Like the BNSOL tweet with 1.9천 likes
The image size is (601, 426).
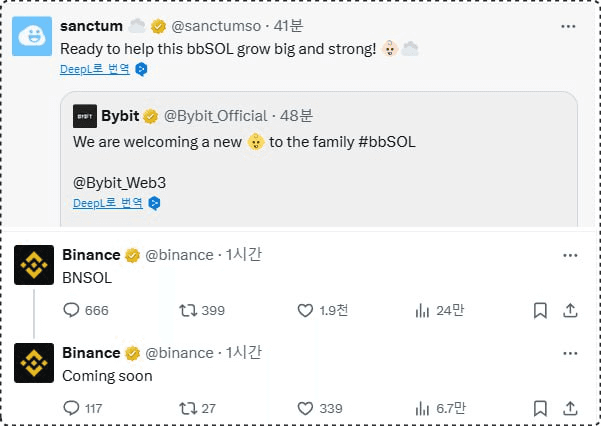tap(306, 310)
